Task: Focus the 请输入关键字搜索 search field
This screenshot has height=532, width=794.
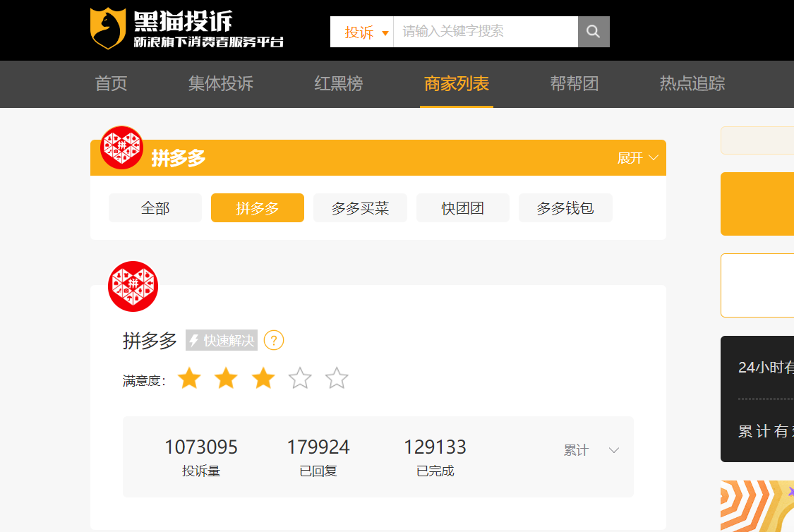Action: (x=486, y=31)
